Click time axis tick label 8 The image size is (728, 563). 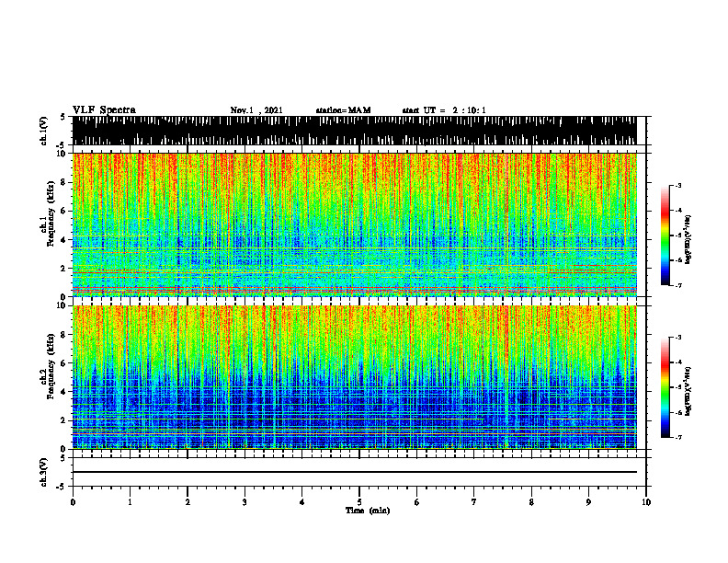pos(531,502)
